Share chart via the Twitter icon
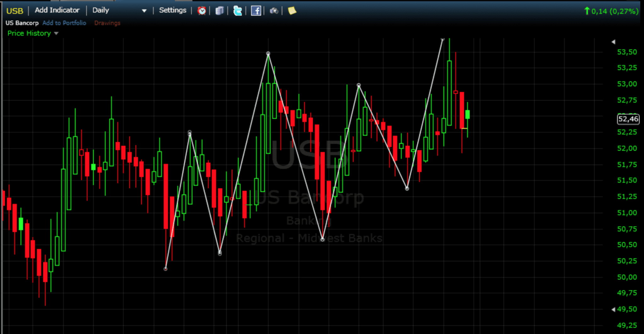The height and width of the screenshot is (334, 644). pos(237,11)
